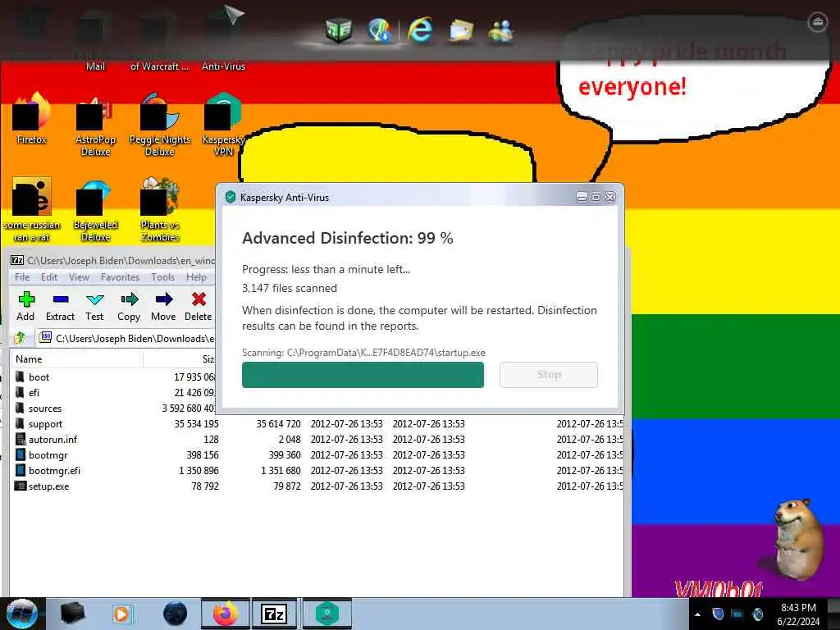Click the Kaspersky shield title bar icon

[x=231, y=197]
